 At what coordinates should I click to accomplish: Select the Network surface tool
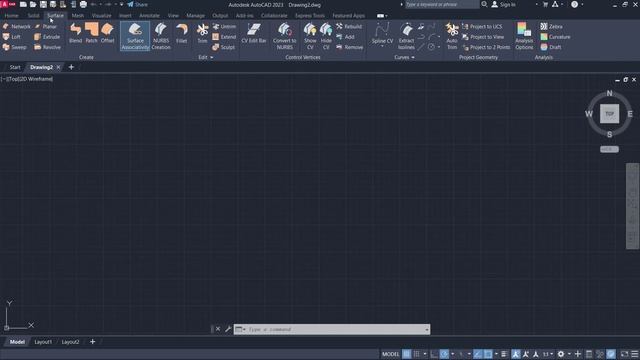click(16, 26)
